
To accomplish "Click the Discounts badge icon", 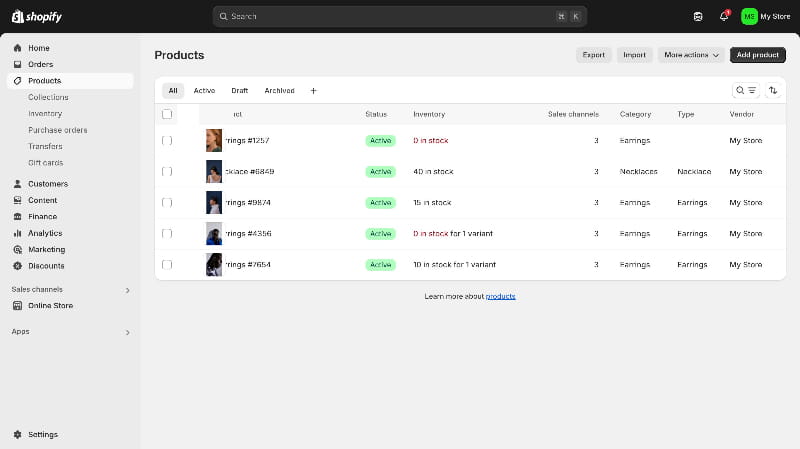I will pyautogui.click(x=17, y=266).
